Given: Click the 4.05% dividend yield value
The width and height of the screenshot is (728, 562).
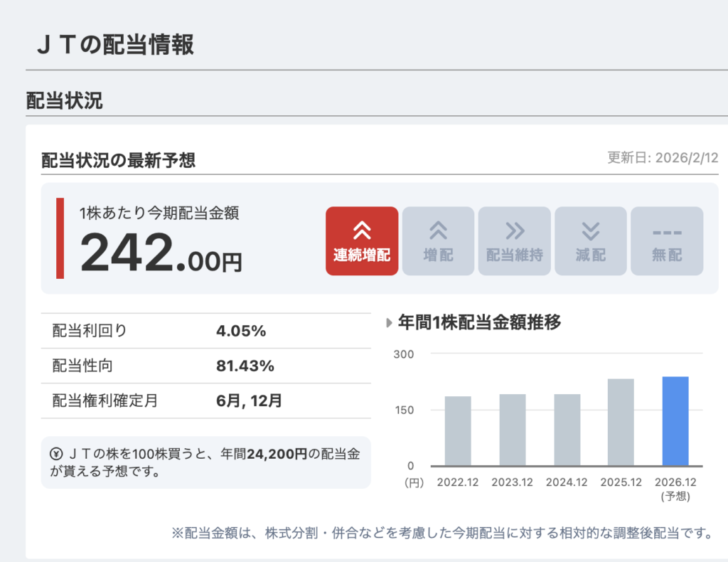Looking at the screenshot, I should point(241,331).
